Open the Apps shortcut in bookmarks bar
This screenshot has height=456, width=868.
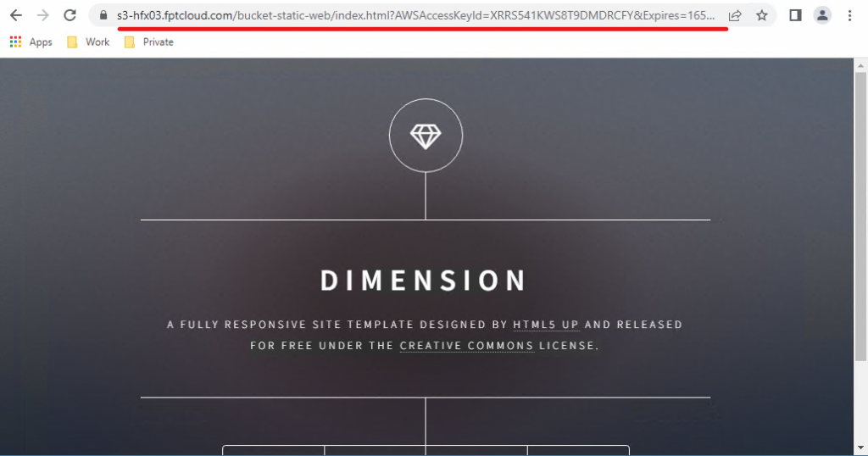point(31,42)
